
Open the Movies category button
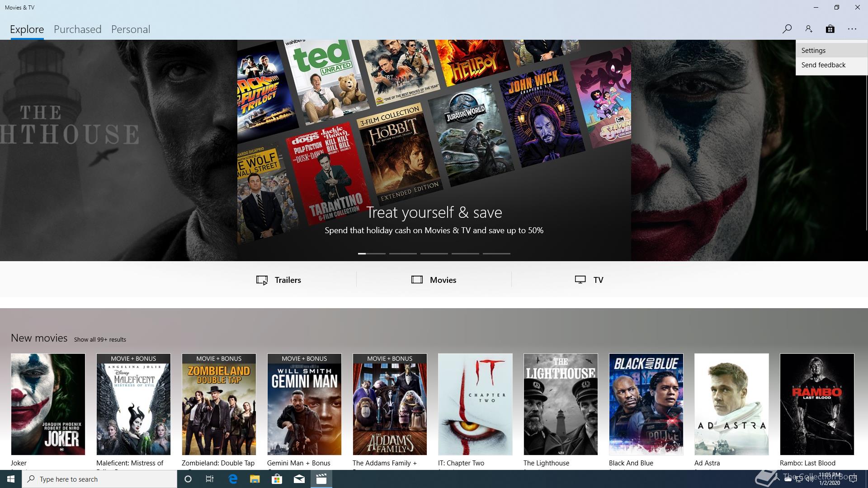[x=434, y=280]
